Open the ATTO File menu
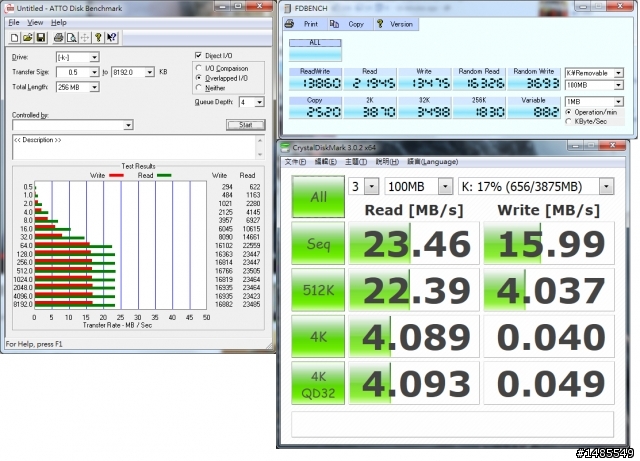The width and height of the screenshot is (640, 461). 14,22
